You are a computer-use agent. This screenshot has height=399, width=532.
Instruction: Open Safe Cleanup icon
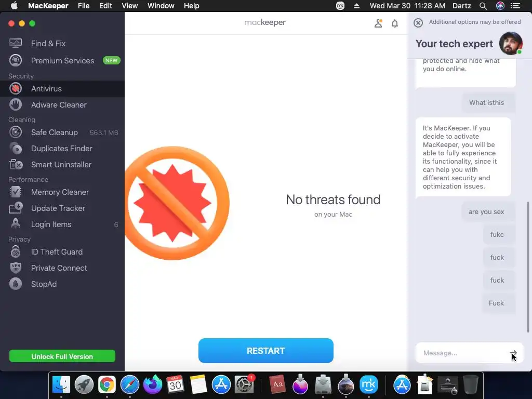(x=16, y=132)
